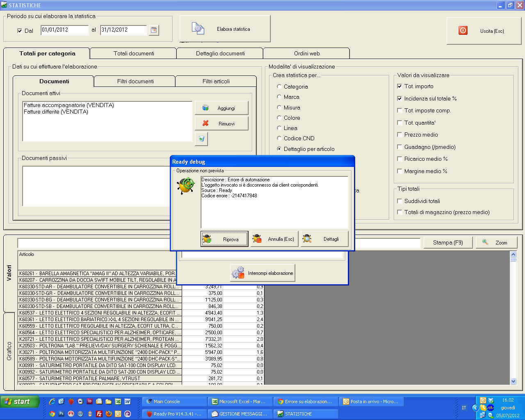Screen dimensions: 525x420
Task: Click the start date field 01/01/2012
Action: pos(64,30)
